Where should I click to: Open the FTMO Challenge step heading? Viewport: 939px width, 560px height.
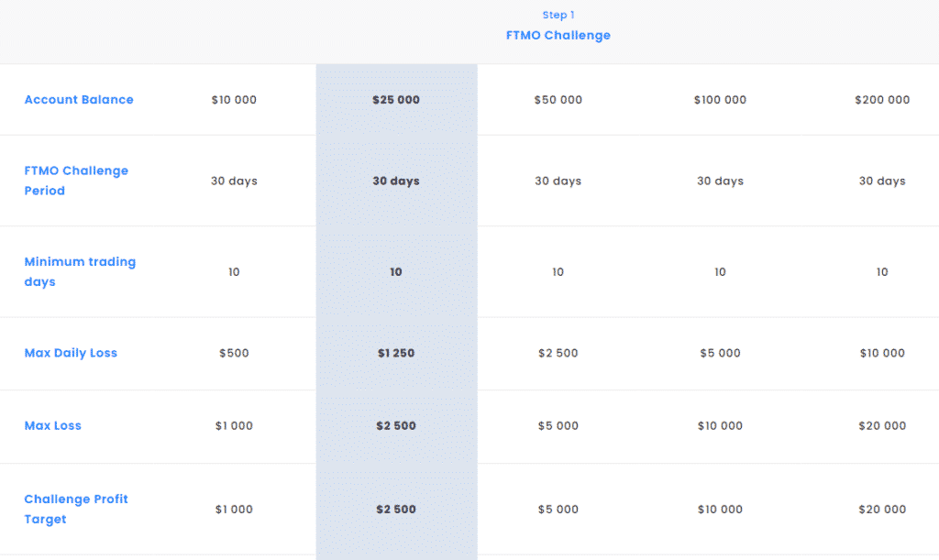pos(558,36)
